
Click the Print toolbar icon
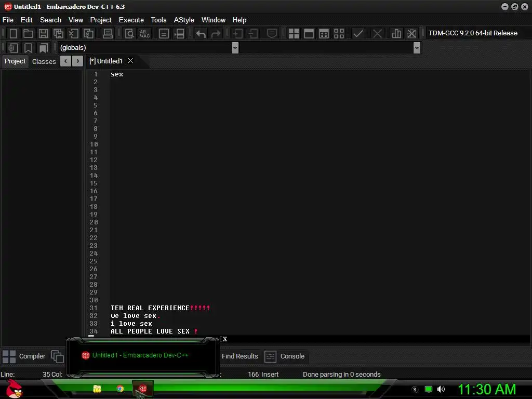tap(108, 34)
